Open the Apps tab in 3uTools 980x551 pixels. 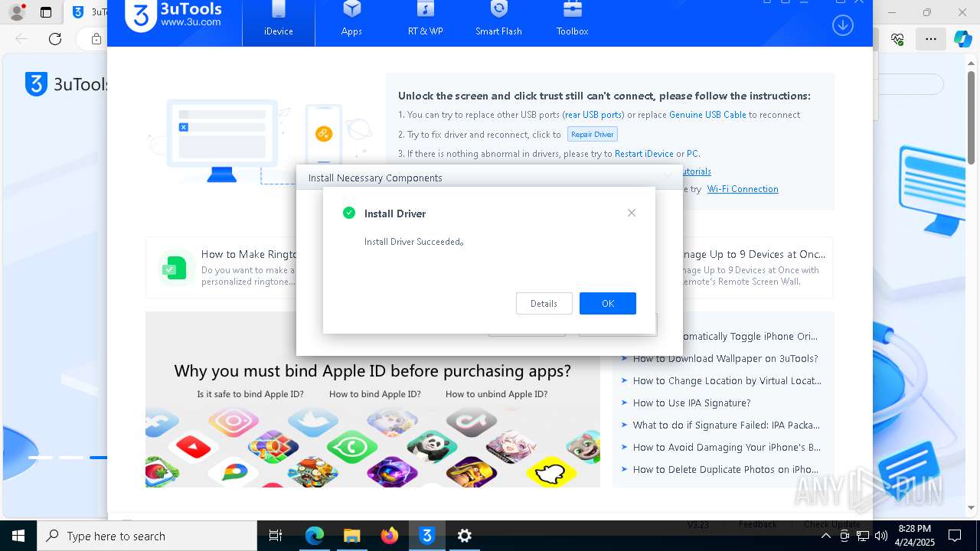(351, 22)
